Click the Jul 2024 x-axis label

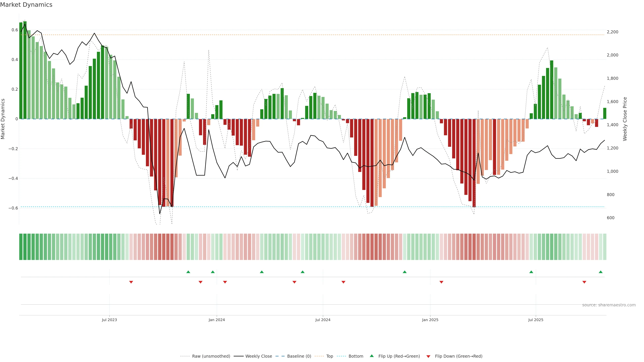pos(323,320)
